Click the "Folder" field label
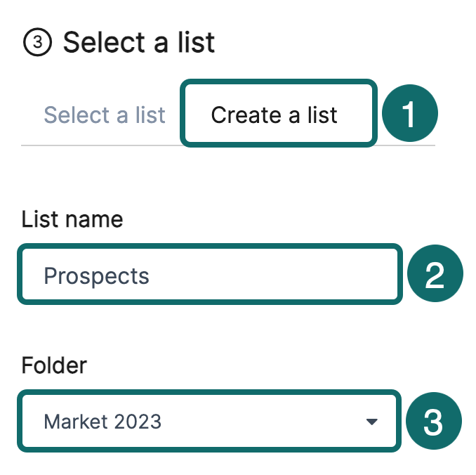 tap(54, 365)
